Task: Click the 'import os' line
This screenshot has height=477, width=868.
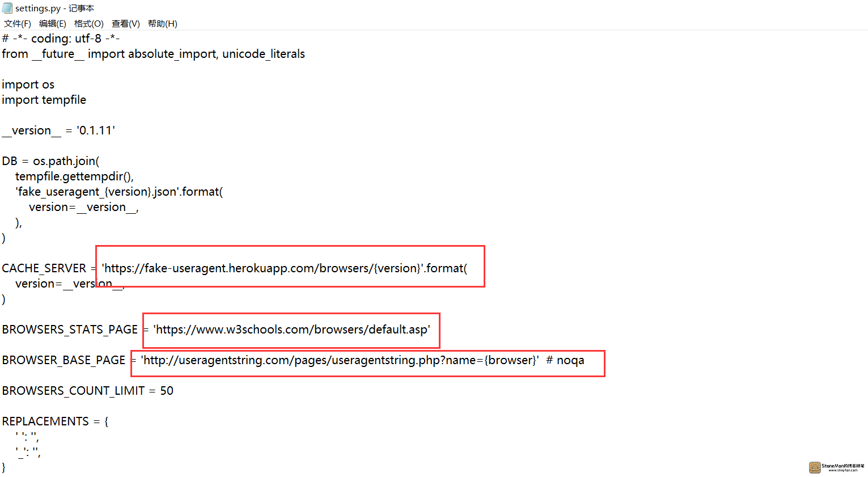Action: click(28, 85)
